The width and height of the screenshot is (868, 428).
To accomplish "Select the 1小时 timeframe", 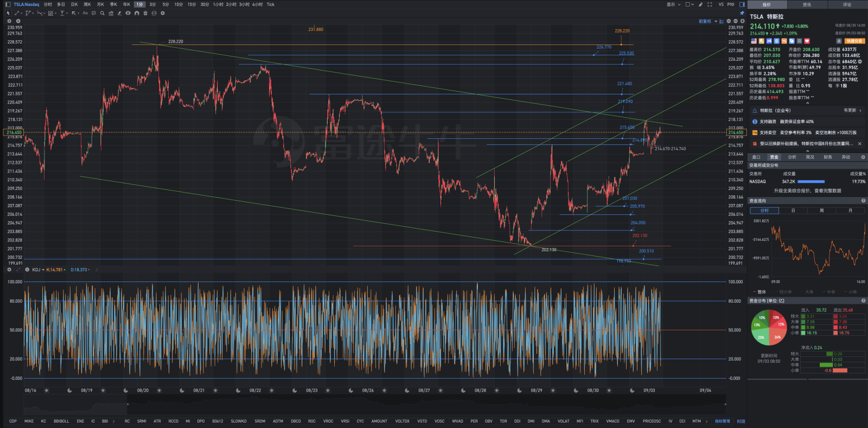I will tap(218, 4).
